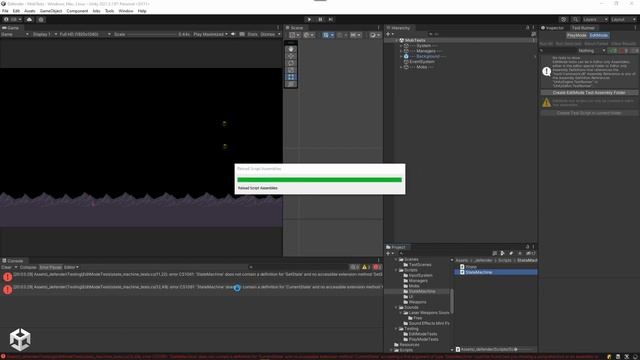This screenshot has height=360, width=640.
Task: Select the Rect tool in Scene toolbar
Action: (291, 77)
